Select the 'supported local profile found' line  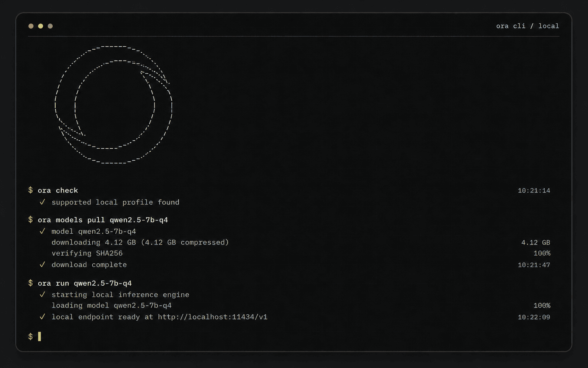(115, 202)
